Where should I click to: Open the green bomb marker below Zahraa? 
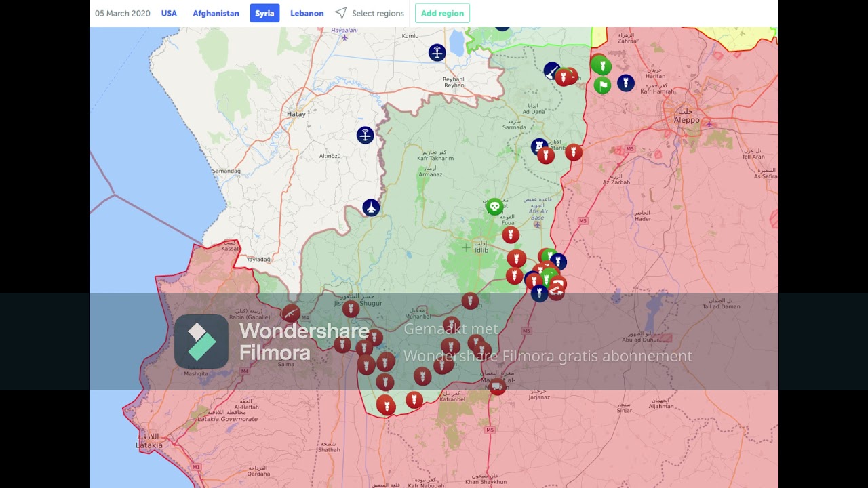tap(601, 66)
